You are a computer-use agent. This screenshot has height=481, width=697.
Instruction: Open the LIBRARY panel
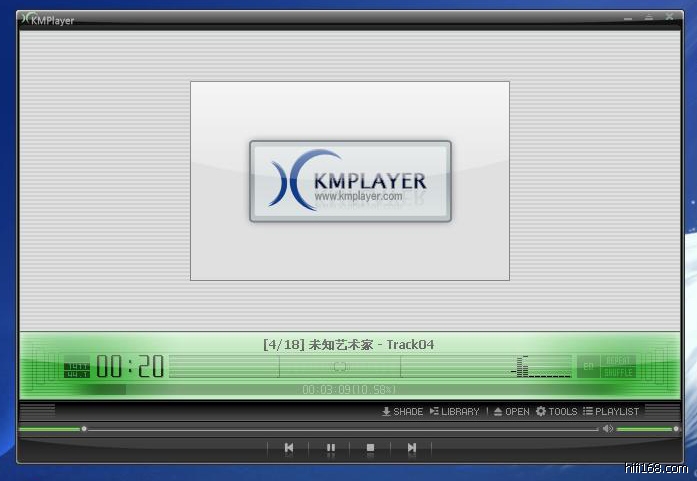click(x=454, y=411)
